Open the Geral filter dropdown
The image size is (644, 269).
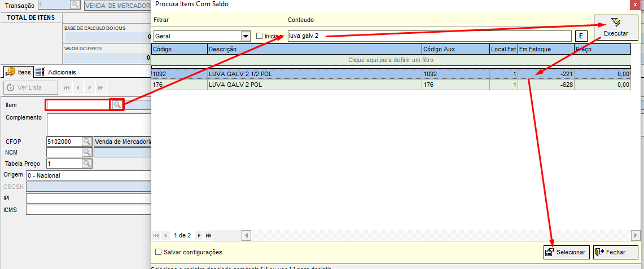pos(246,36)
